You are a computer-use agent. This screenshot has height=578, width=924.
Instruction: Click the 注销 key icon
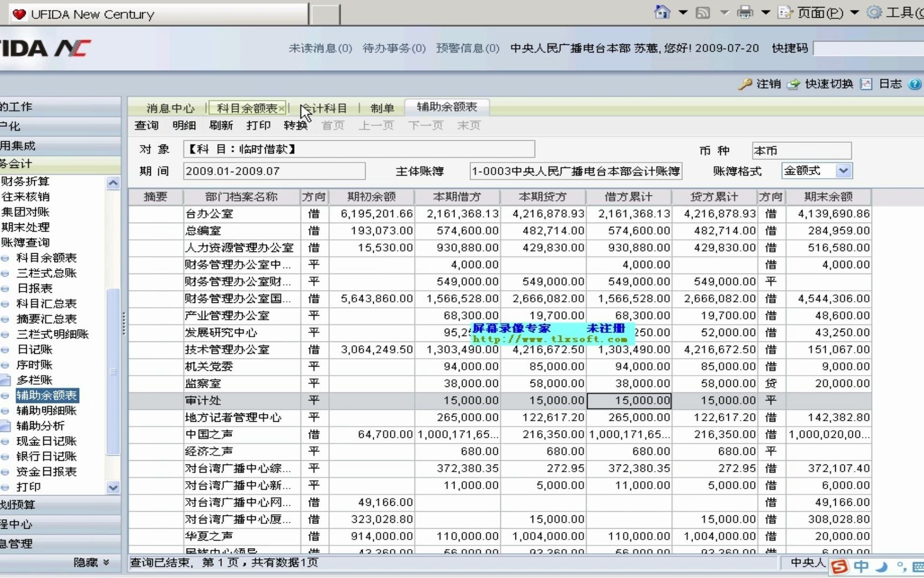pyautogui.click(x=745, y=84)
